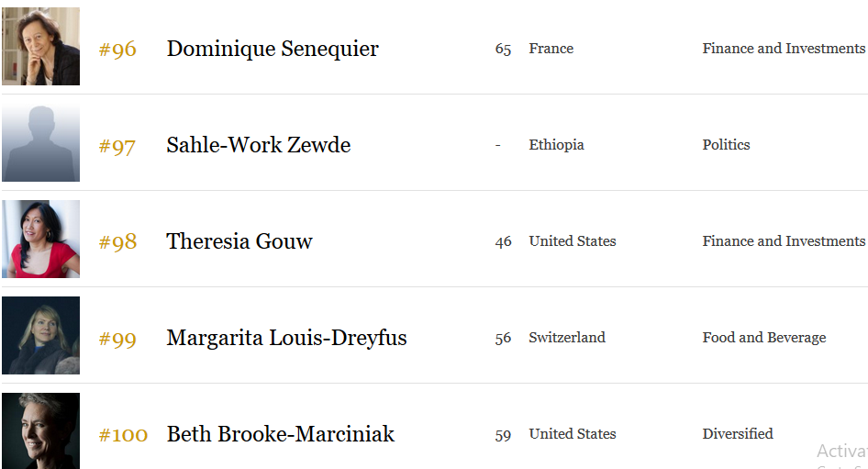Open the Dominique Senequier name link
Viewport: 868px width, 469px height.
(273, 49)
